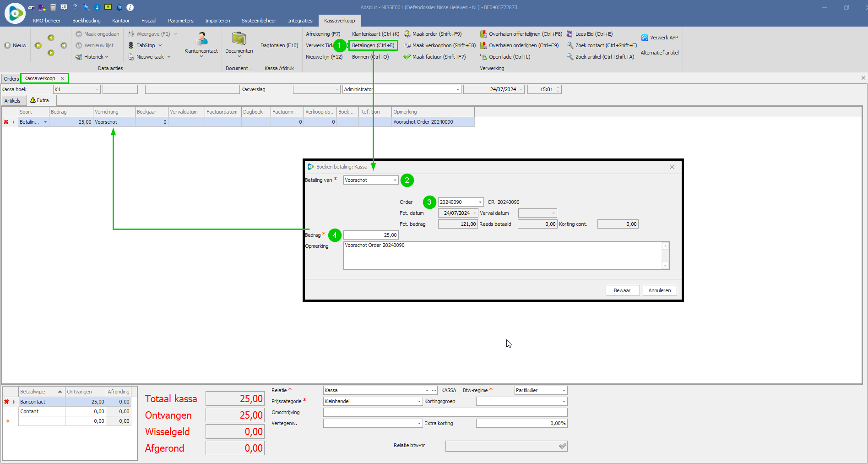The image size is (868, 464).
Task: Click the Documenten briefcase icon
Action: coord(239,39)
